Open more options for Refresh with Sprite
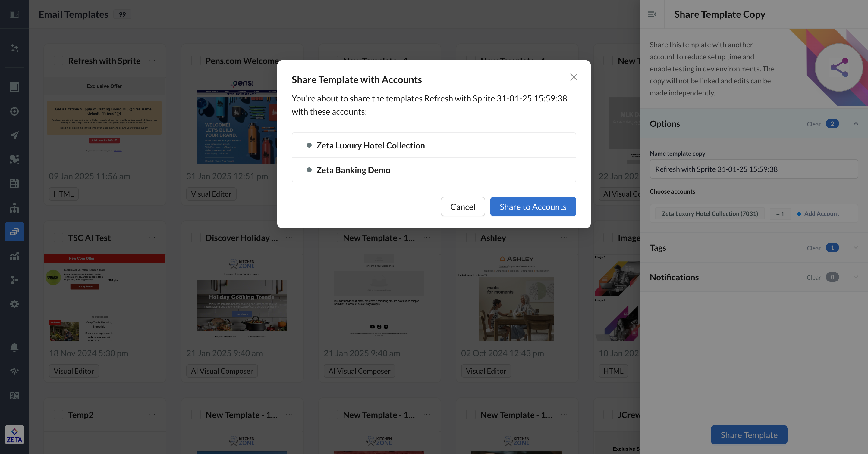The image size is (868, 454). 152,61
